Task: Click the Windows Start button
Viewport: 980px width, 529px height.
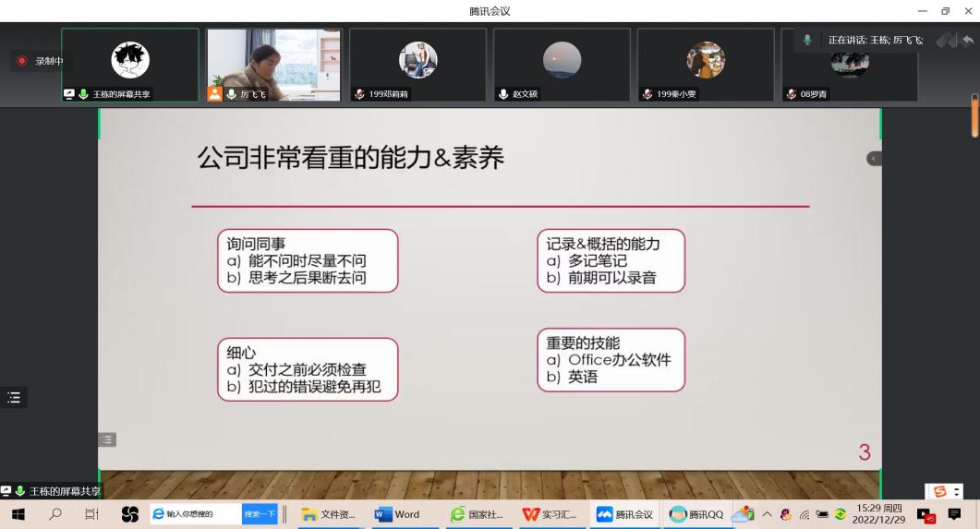Action: 17,514
